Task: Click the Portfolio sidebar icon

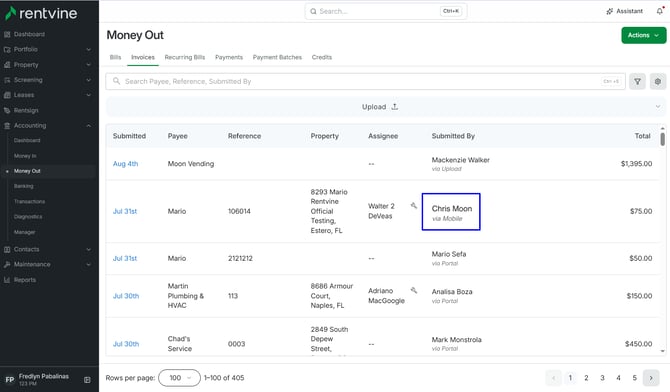Action: (7, 50)
